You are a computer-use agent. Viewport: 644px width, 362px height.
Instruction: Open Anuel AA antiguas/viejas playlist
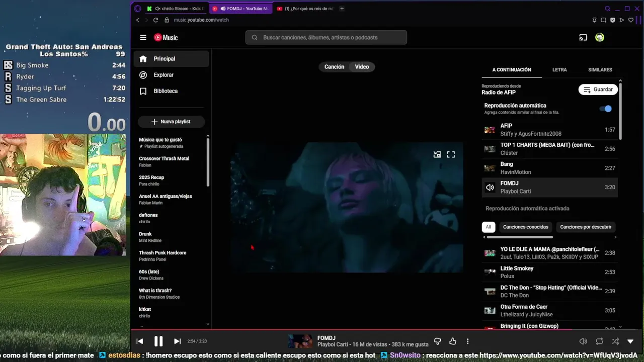171,199
